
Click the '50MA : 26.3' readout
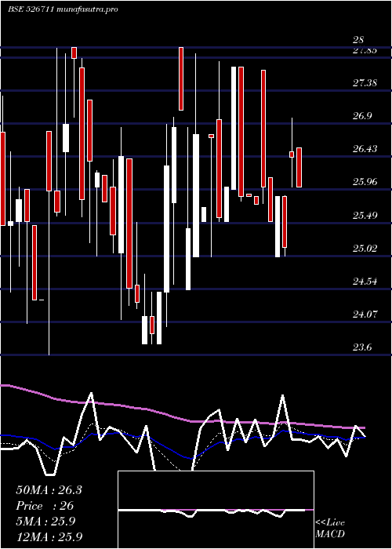pos(49,490)
